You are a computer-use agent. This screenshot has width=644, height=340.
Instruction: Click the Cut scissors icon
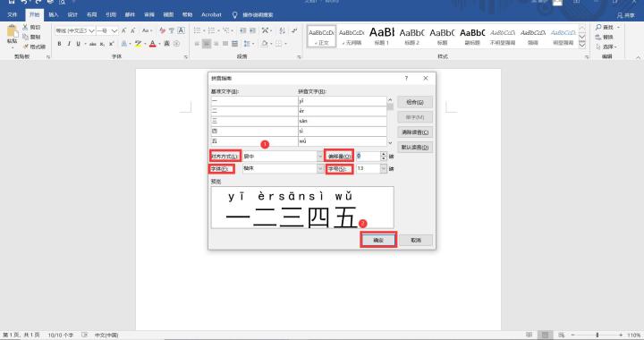pos(25,27)
